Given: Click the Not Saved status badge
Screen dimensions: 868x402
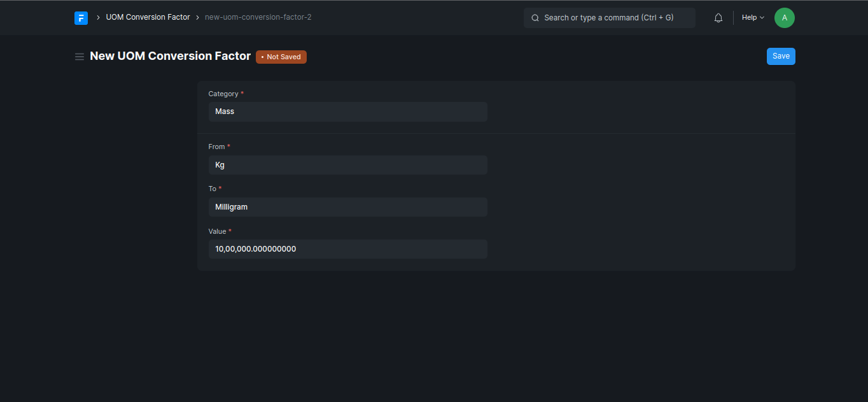Looking at the screenshot, I should 281,57.
